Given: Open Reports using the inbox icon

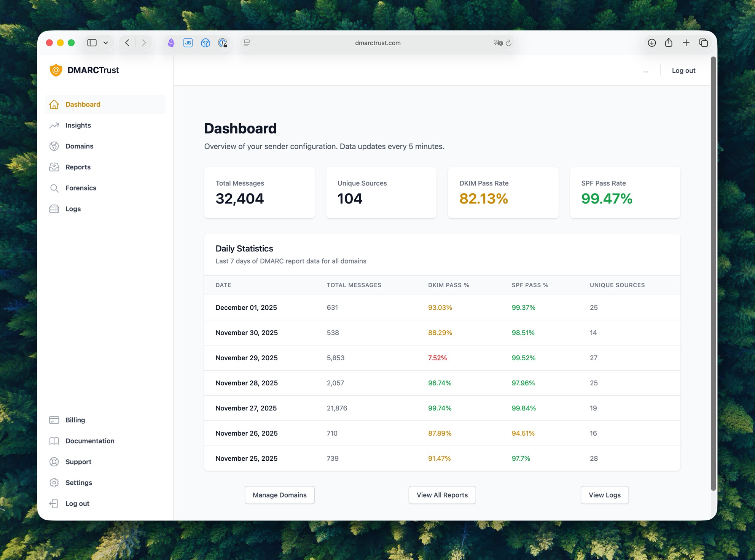Looking at the screenshot, I should point(54,167).
